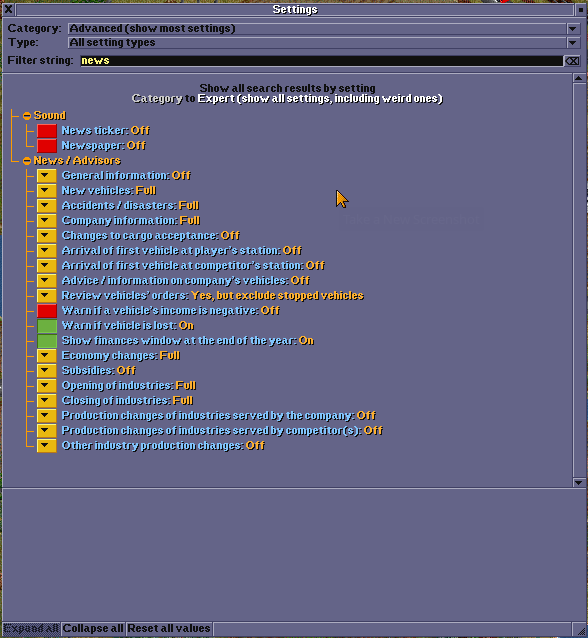This screenshot has width=588, height=638.
Task: Open the Category dropdown arrow
Action: point(573,28)
